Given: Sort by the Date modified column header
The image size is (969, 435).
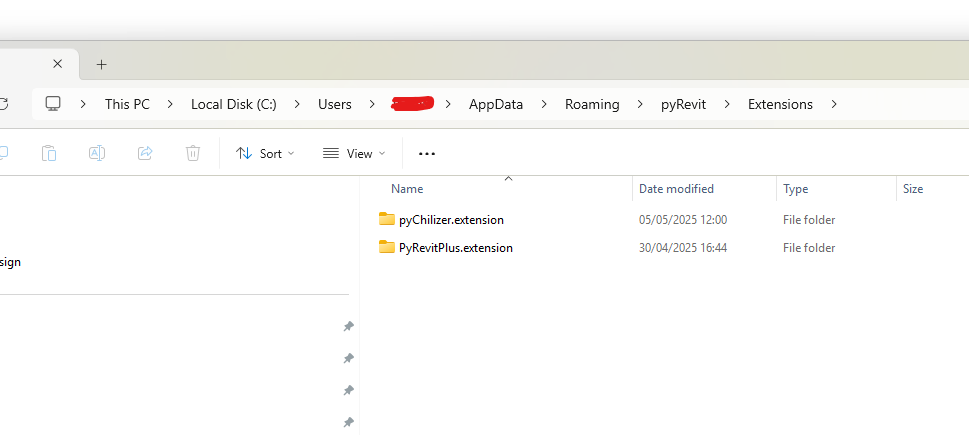Looking at the screenshot, I should [676, 188].
